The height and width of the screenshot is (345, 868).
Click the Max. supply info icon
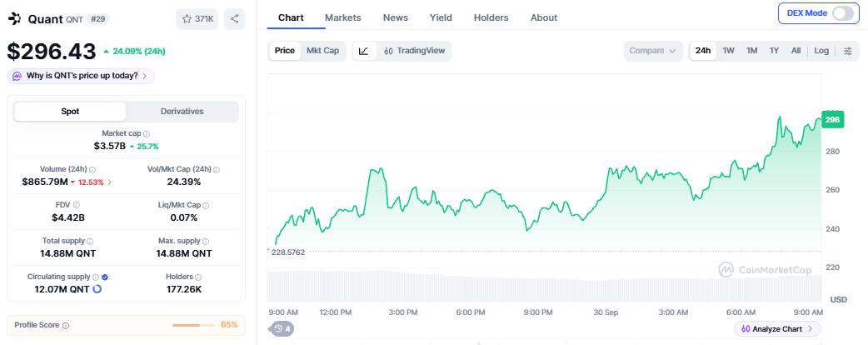pyautogui.click(x=206, y=242)
